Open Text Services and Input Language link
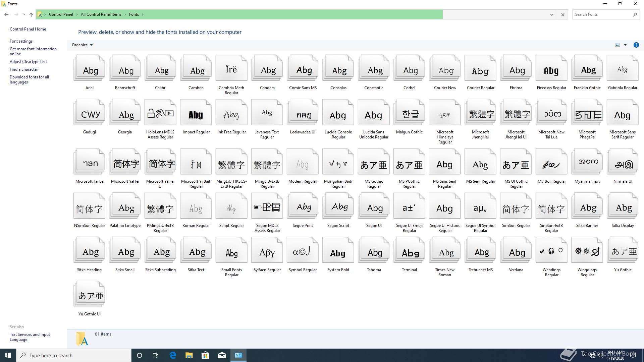This screenshot has width=644, height=362. coord(30,337)
